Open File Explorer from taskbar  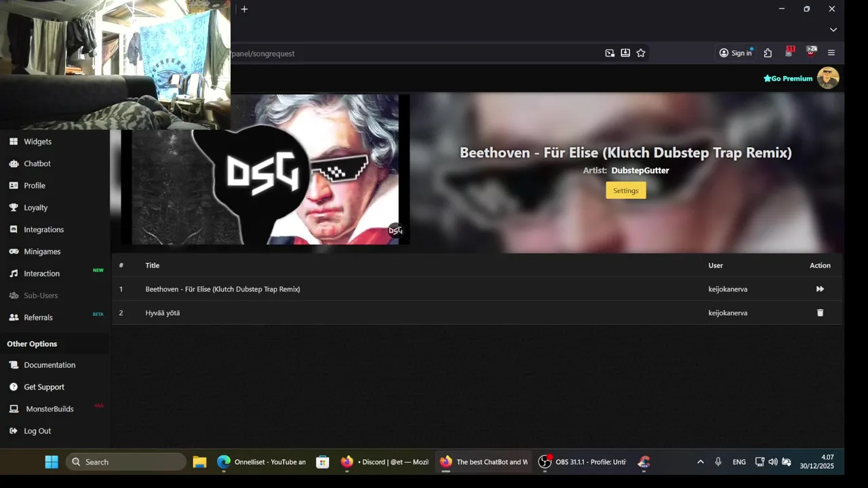point(199,462)
